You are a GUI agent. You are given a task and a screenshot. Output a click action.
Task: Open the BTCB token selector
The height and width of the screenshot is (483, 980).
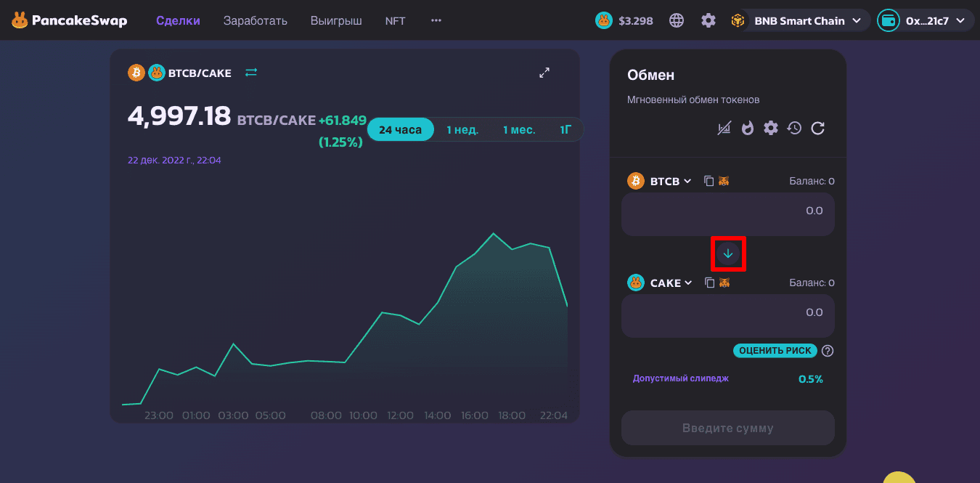pyautogui.click(x=660, y=181)
